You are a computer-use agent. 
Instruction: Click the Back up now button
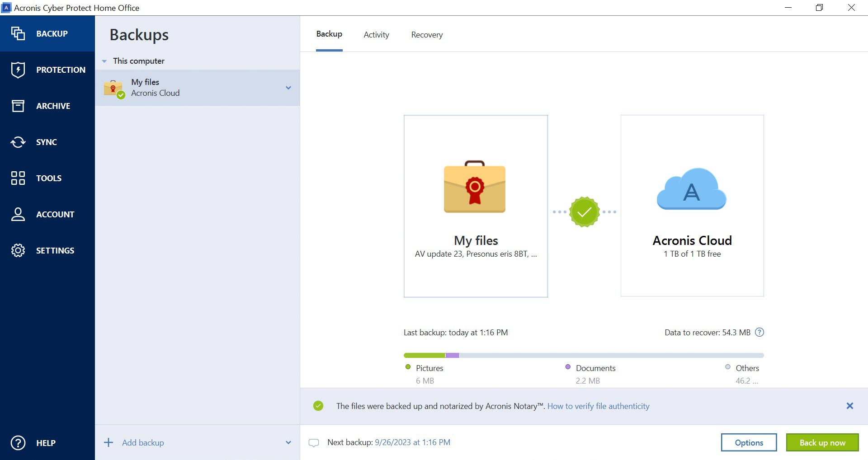[822, 442]
